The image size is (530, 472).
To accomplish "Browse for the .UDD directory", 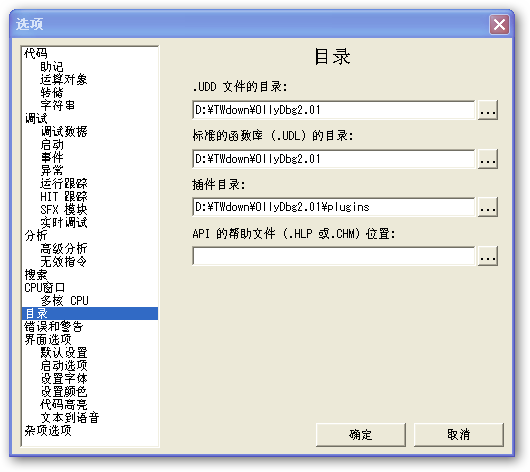I will [x=487, y=110].
